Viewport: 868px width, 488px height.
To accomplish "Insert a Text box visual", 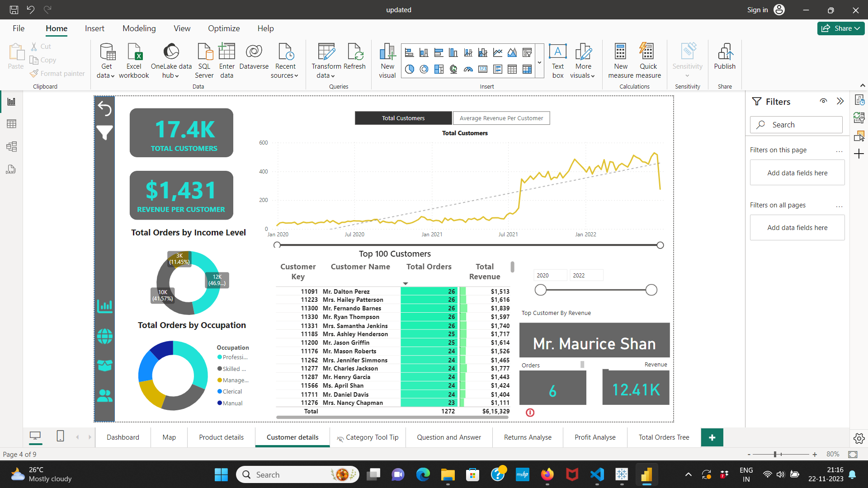I will pyautogui.click(x=557, y=60).
